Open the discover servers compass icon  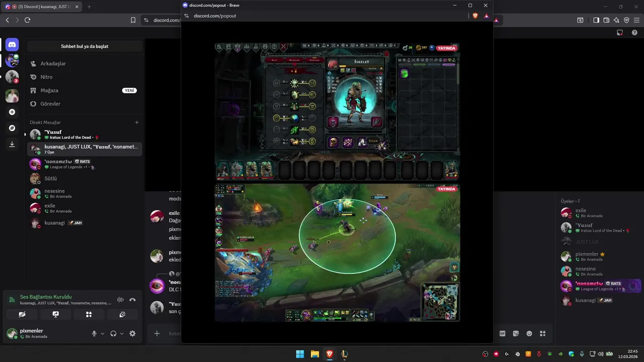click(12, 128)
